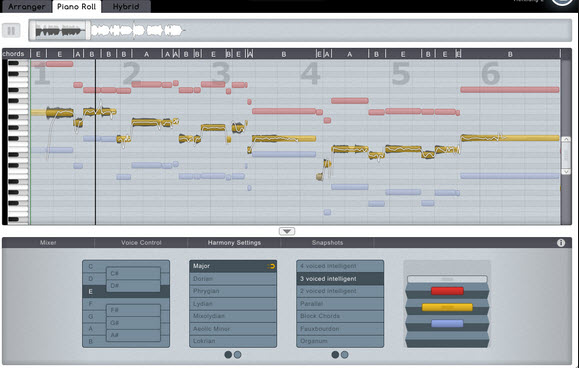Image resolution: width=579 pixels, height=368 pixels.
Task: Select 3 voiced intelligent harmony
Action: coord(340,279)
